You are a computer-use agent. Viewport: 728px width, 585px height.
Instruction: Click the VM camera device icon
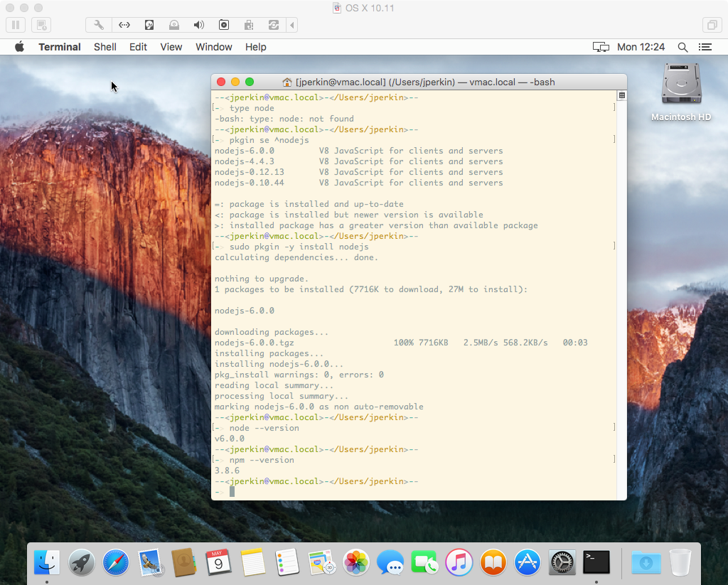(224, 25)
